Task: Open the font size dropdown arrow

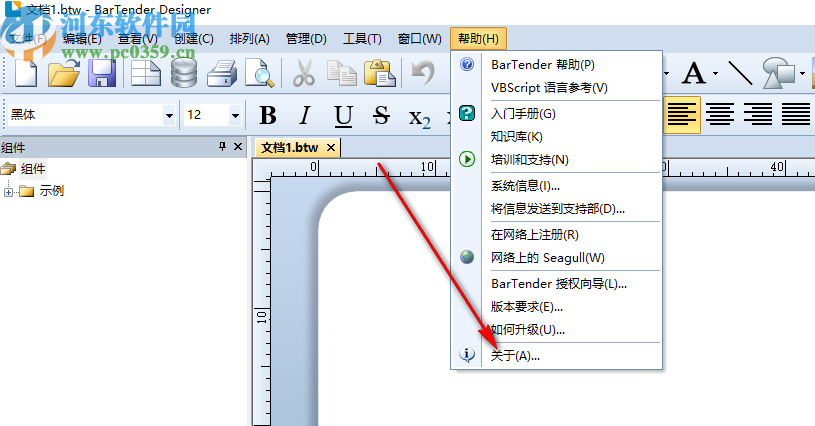Action: click(235, 115)
